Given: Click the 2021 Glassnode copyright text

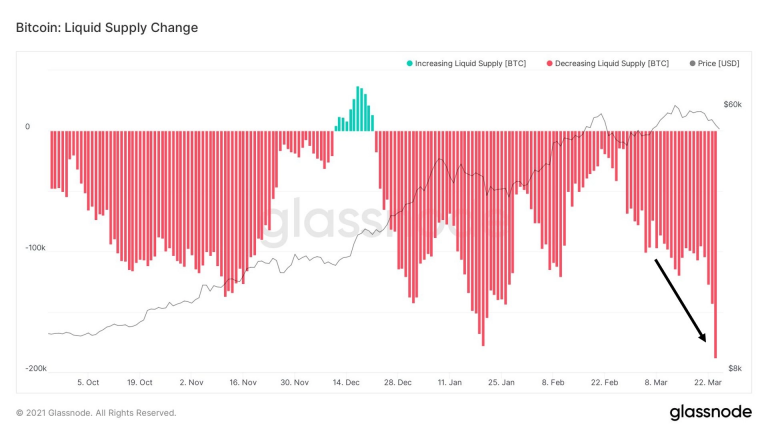Looking at the screenshot, I should tap(96, 413).
